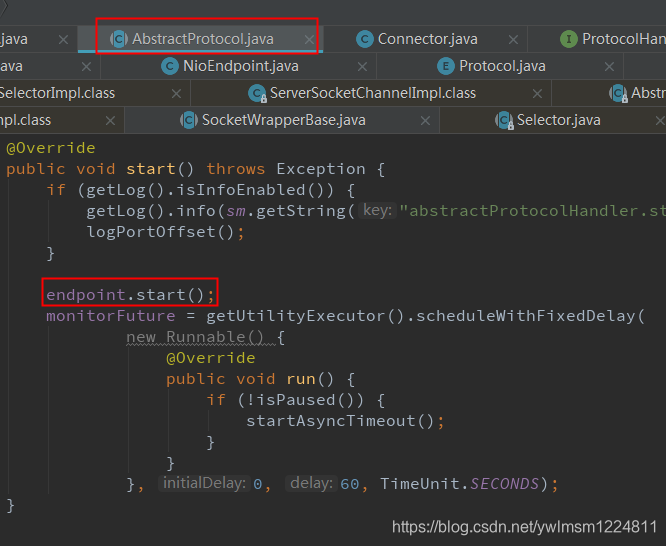Click the sm.getString call
This screenshot has height=546, width=666.
click(x=286, y=211)
